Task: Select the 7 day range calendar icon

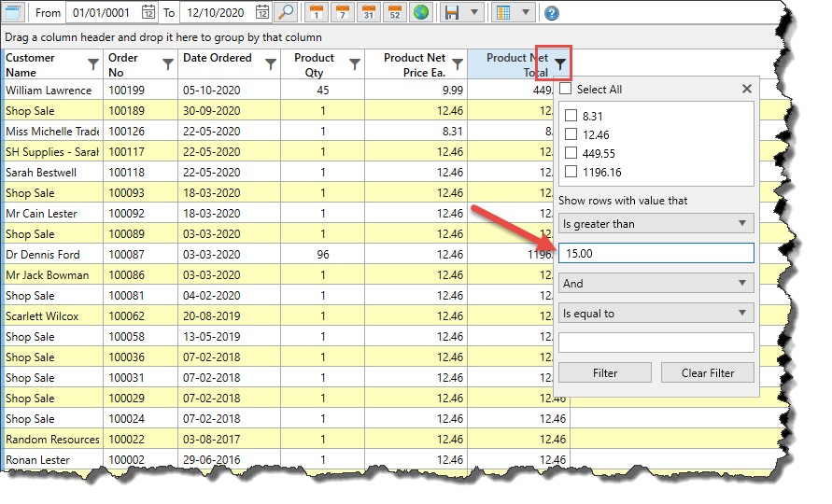Action: point(343,13)
